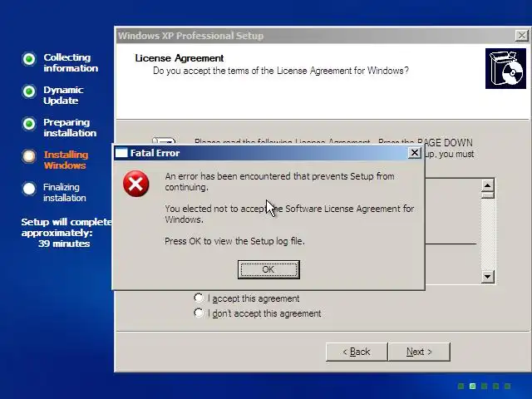Close the Fatal Error dialog window
Screen dimensions: 532x399
tap(414, 153)
